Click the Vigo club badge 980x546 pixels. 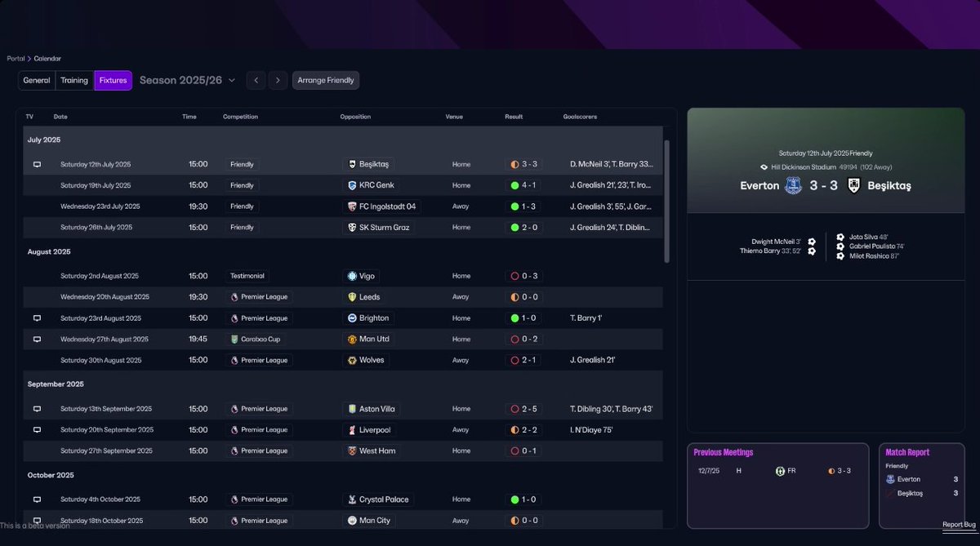pyautogui.click(x=352, y=276)
